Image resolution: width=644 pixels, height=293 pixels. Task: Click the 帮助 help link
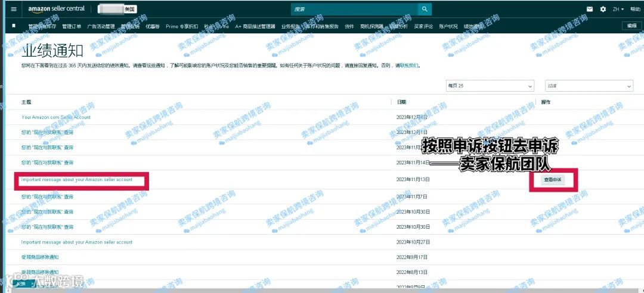pyautogui.click(x=634, y=9)
